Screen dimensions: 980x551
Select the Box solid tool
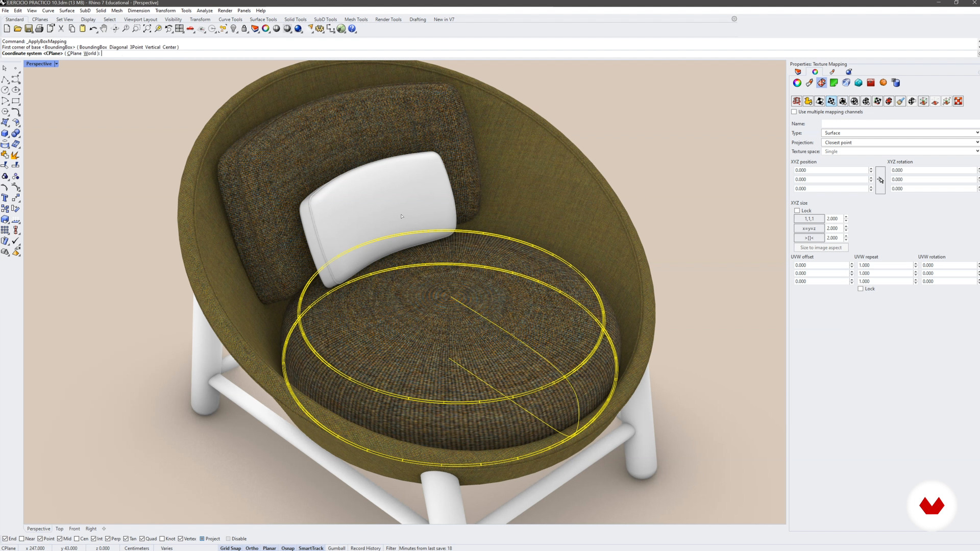[x=5, y=133]
